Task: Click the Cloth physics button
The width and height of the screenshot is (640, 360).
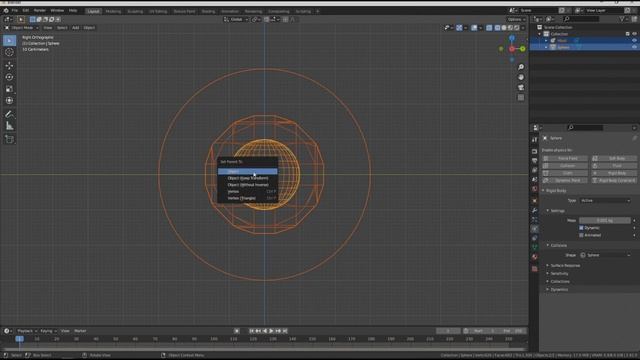Action: tap(565, 173)
